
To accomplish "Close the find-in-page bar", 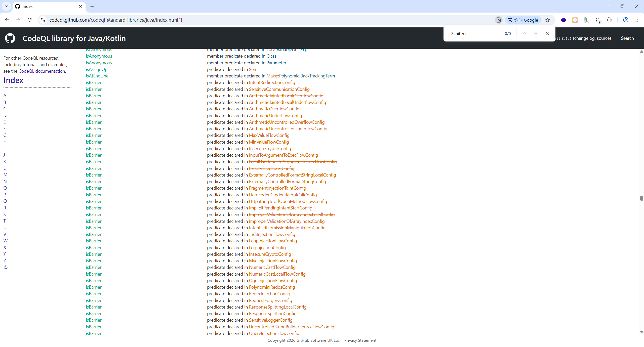I will click(x=547, y=33).
